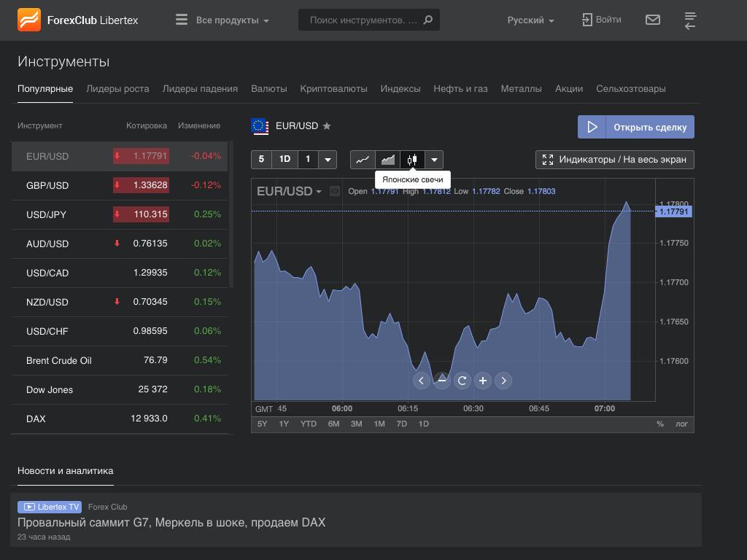Click the instrument search input field
Screen dimensions: 747x560
[x=363, y=20]
